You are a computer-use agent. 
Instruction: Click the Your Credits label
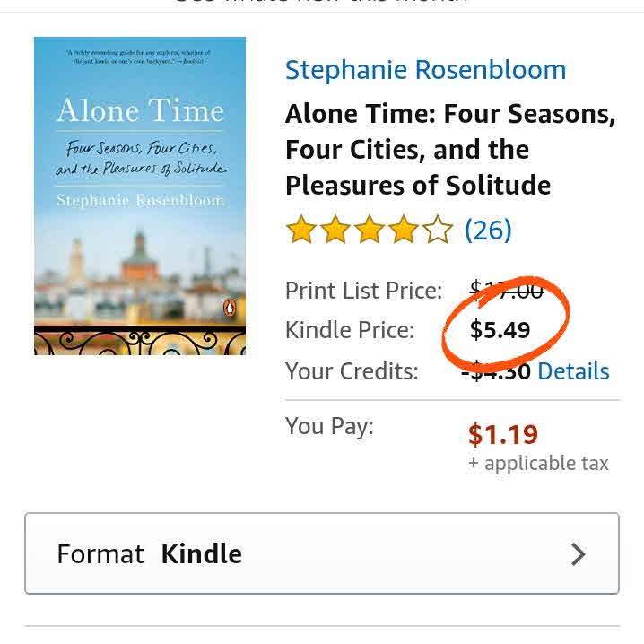click(352, 371)
